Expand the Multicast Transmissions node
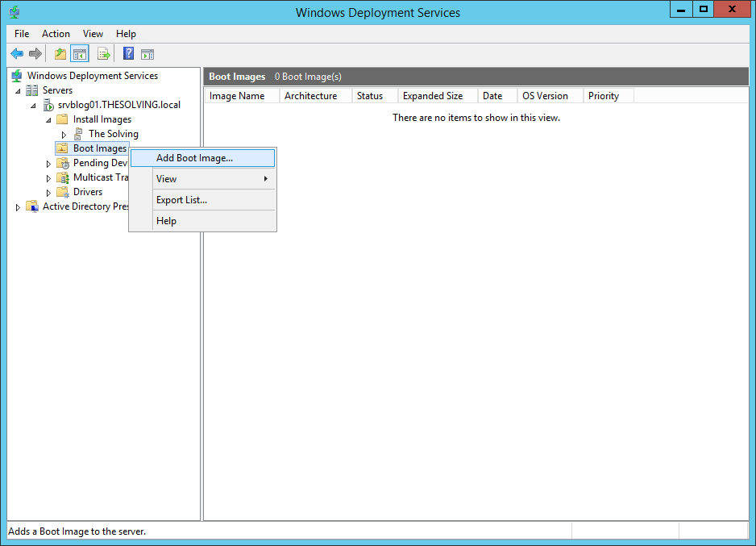This screenshot has height=546, width=756. coord(48,178)
